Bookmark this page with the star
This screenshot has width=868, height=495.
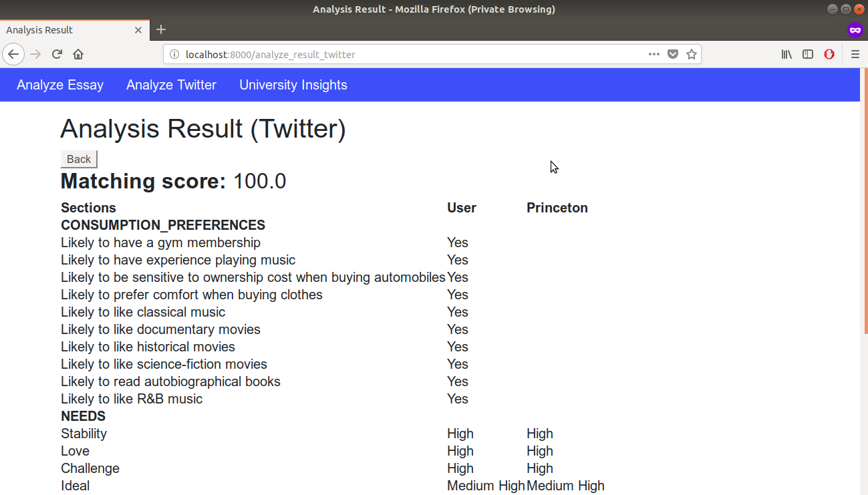point(692,54)
